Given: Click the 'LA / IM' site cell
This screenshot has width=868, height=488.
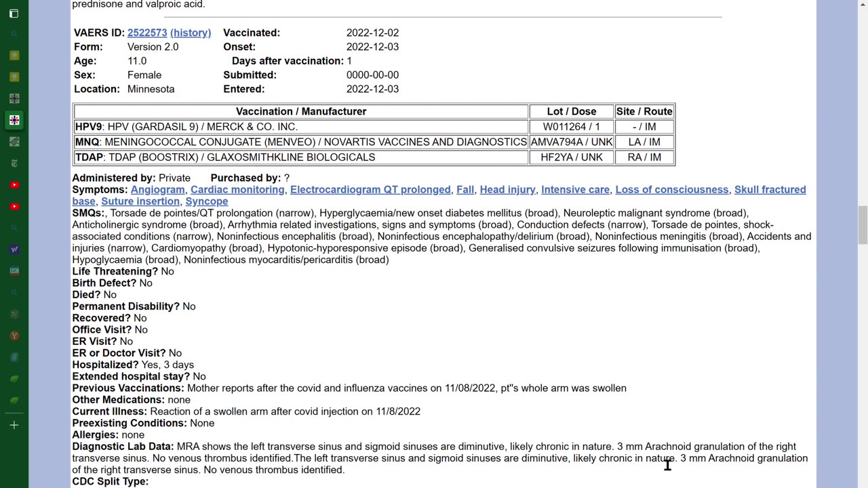Looking at the screenshot, I should pos(644,142).
